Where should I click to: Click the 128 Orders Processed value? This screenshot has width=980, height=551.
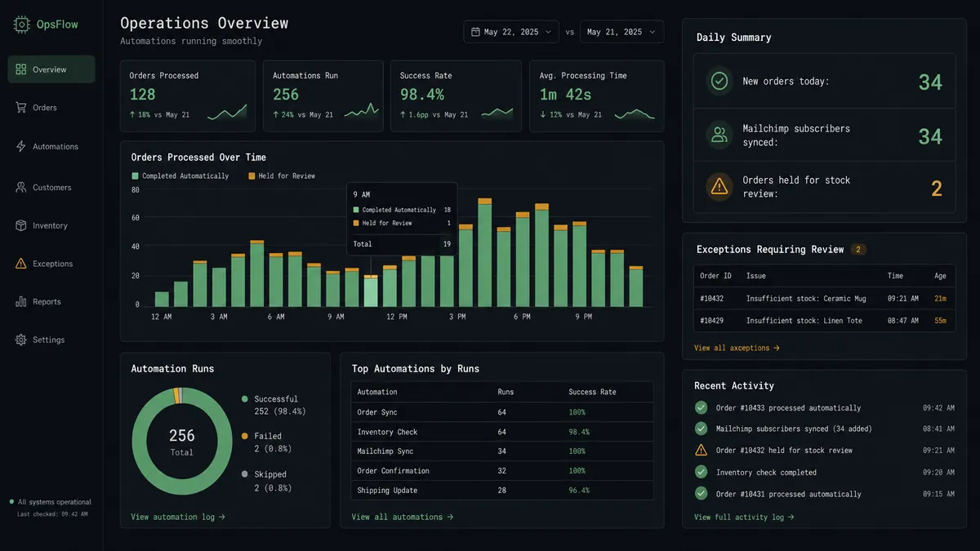tap(143, 95)
